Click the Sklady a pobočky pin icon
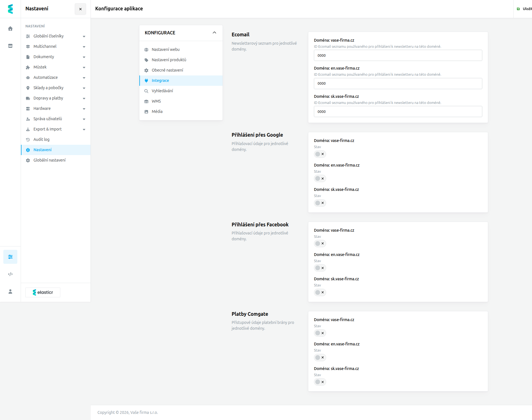The width and height of the screenshot is (532, 420). [28, 88]
